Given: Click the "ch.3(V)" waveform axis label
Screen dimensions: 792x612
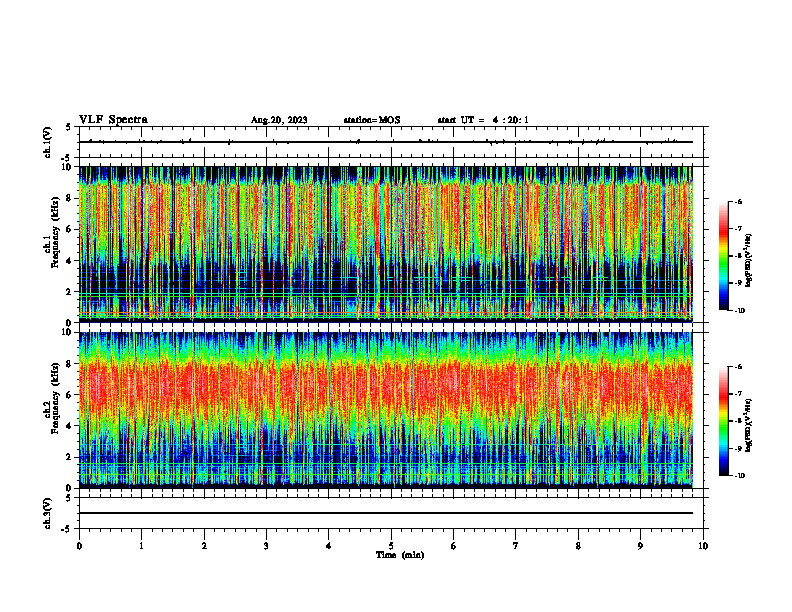Looking at the screenshot, I should (x=48, y=513).
